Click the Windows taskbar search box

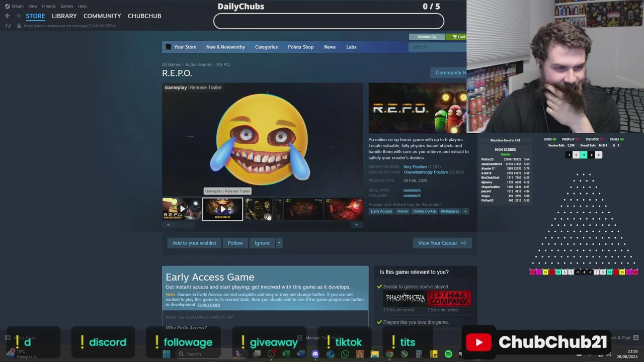(201, 354)
